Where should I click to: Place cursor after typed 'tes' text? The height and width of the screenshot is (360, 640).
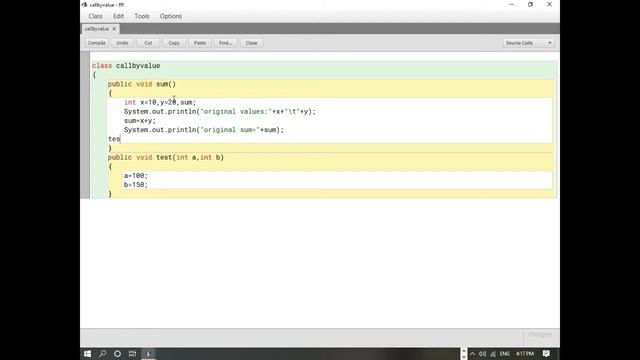coord(121,139)
